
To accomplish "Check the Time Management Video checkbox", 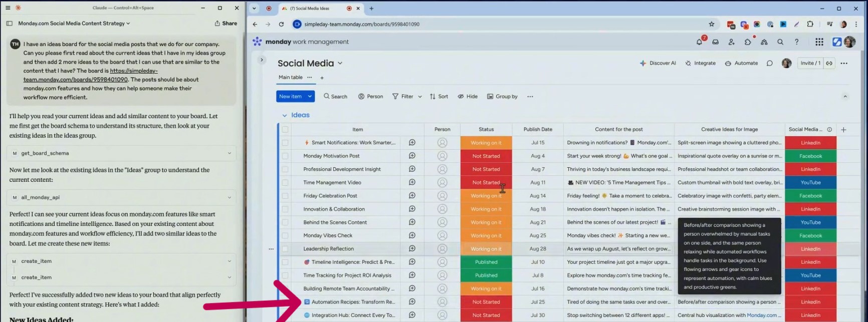I will point(285,182).
